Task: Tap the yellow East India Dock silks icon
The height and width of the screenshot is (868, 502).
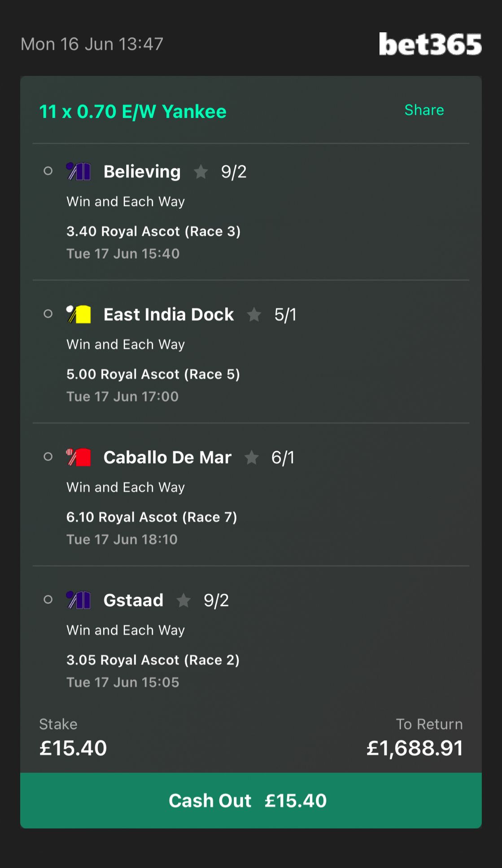Action: coord(79,314)
